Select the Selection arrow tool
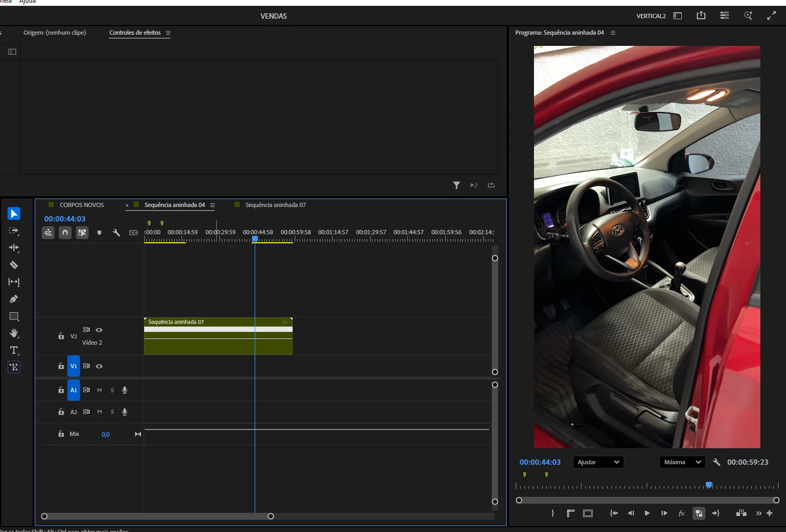 tap(14, 213)
